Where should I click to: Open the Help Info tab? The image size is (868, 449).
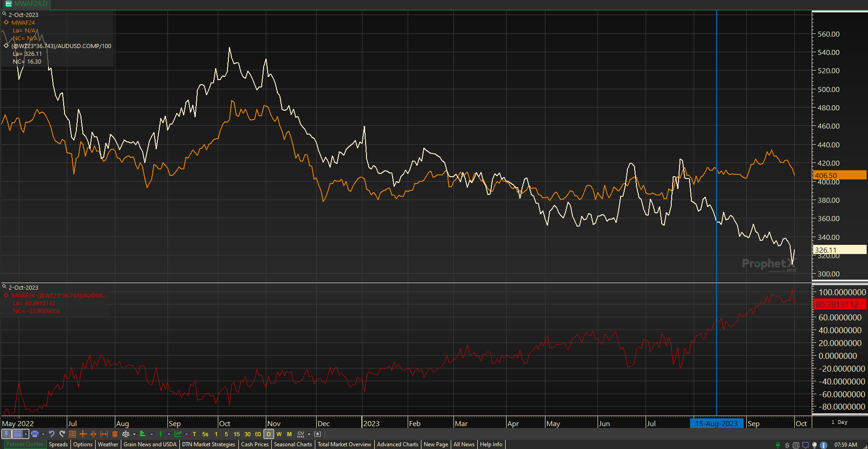tap(491, 444)
